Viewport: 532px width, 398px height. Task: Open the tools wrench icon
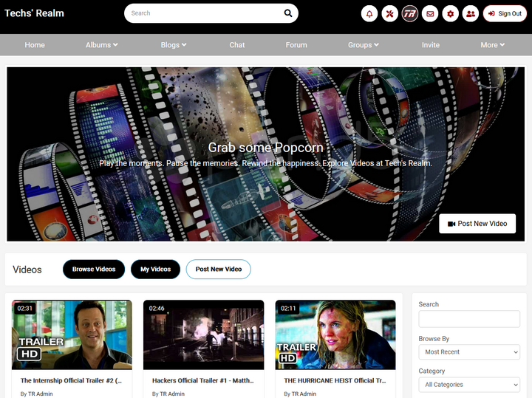(389, 13)
